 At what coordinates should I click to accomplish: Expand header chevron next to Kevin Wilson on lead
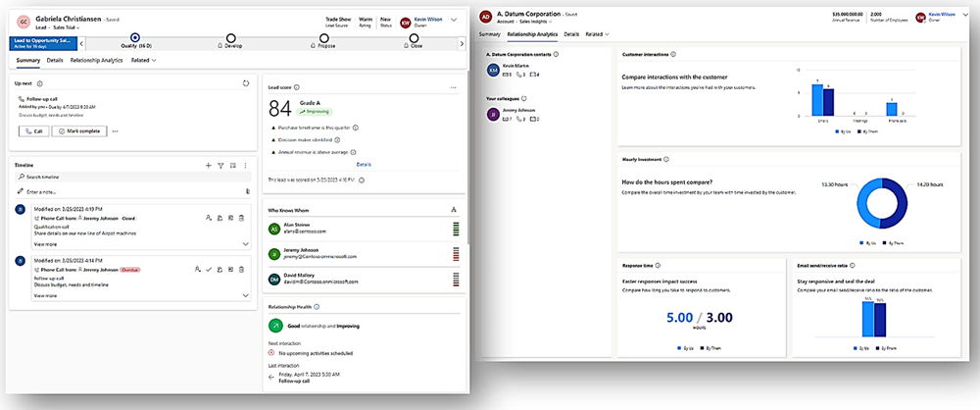453,20
